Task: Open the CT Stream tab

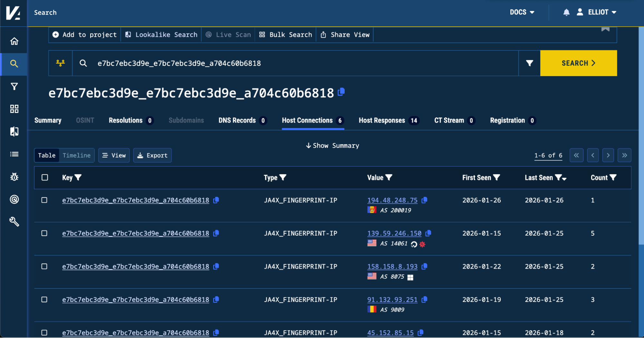Action: (x=449, y=121)
